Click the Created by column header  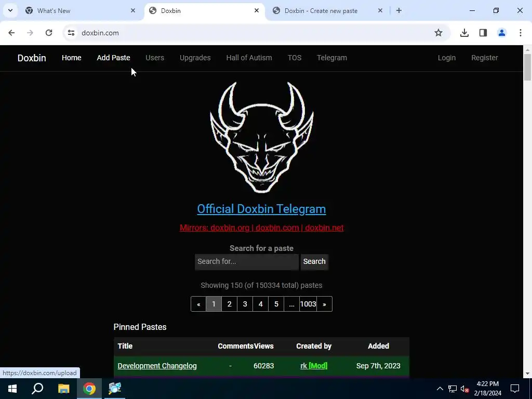pos(314,346)
